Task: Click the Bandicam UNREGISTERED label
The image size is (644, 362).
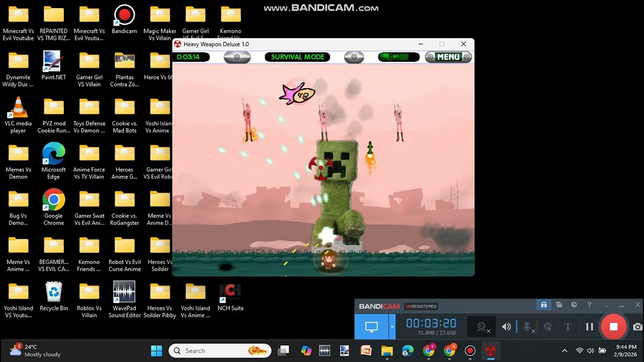Action: (421, 306)
